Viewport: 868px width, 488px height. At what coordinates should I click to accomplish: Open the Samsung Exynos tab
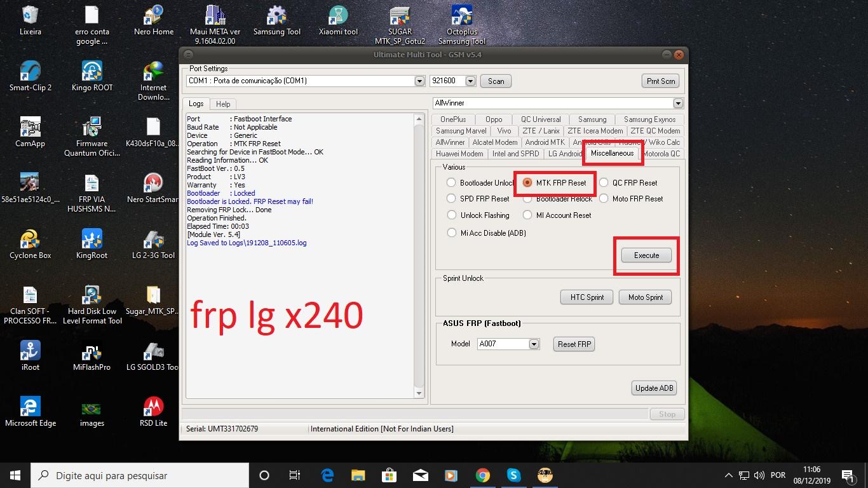coord(649,119)
